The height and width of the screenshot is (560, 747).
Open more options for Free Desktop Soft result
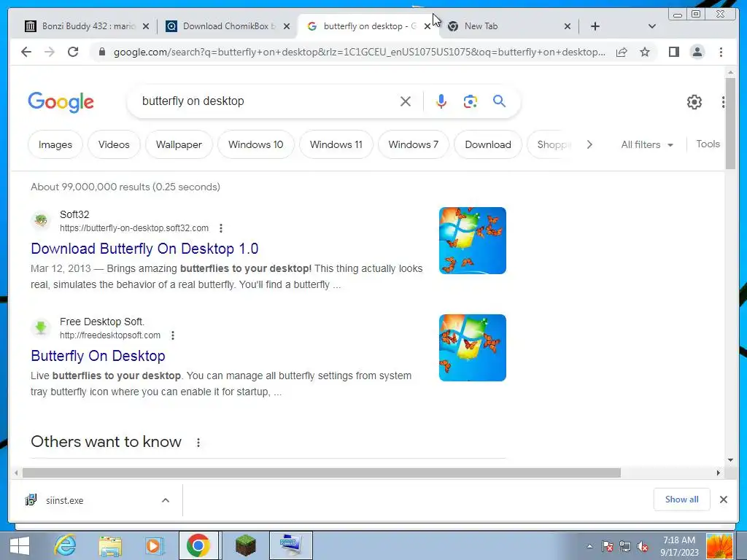click(173, 335)
